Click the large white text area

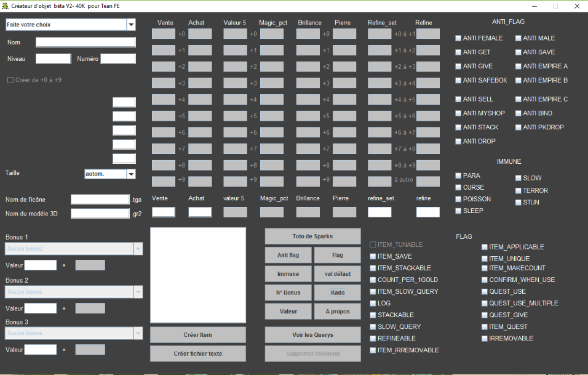(x=198, y=275)
